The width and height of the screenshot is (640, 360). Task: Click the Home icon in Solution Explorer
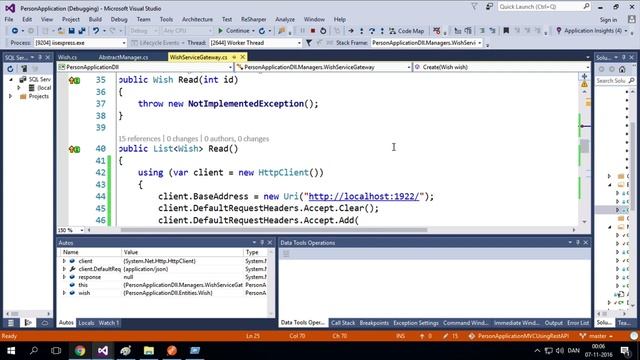click(x=622, y=69)
